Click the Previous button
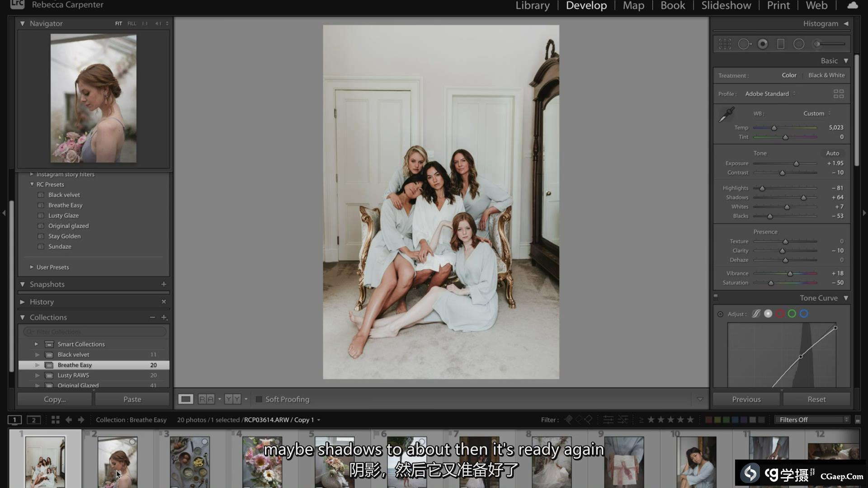 [x=746, y=399]
